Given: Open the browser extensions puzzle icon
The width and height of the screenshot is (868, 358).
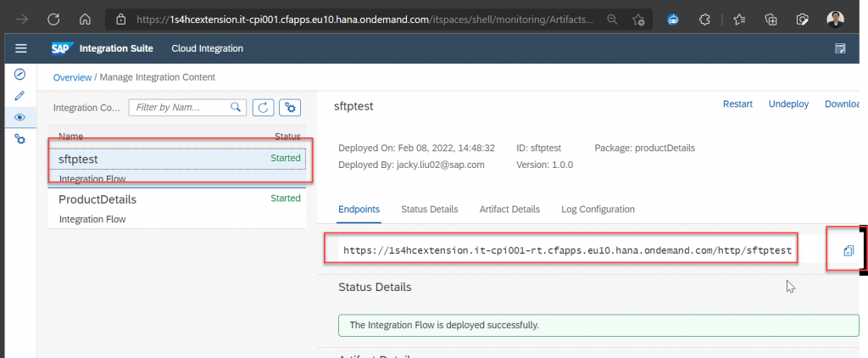Looking at the screenshot, I should click(704, 20).
